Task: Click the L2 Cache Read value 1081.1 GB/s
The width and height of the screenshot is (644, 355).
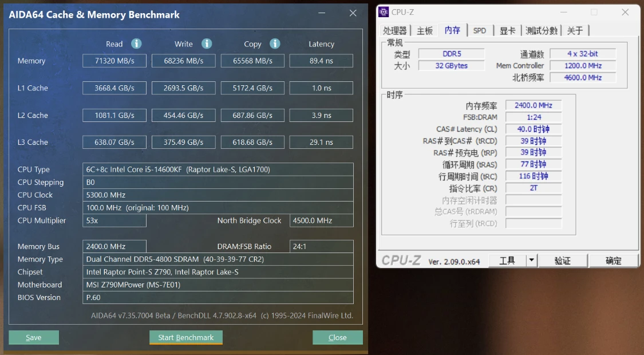Action: pos(114,116)
